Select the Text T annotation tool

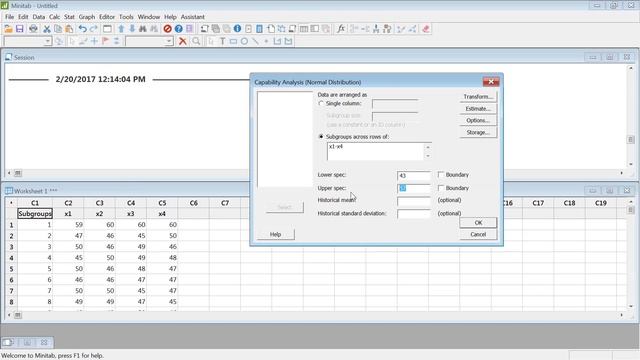(222, 41)
